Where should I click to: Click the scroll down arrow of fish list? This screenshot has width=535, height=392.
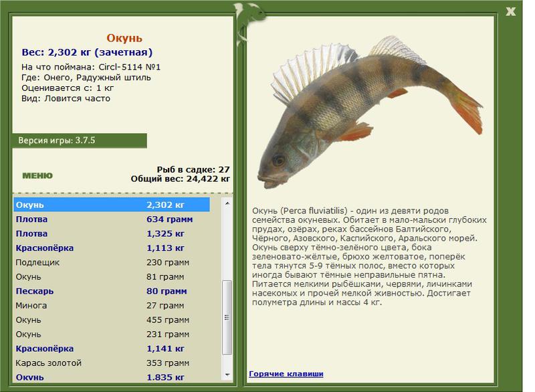tap(227, 375)
